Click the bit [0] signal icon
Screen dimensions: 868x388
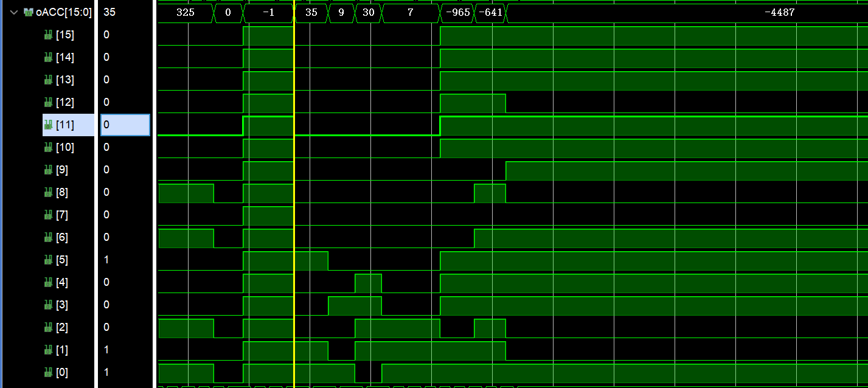(48, 373)
